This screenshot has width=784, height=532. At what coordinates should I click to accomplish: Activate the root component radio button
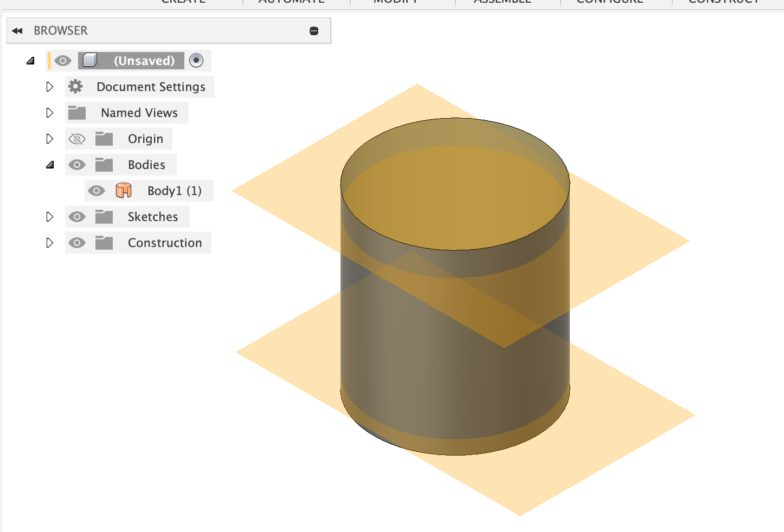[196, 60]
